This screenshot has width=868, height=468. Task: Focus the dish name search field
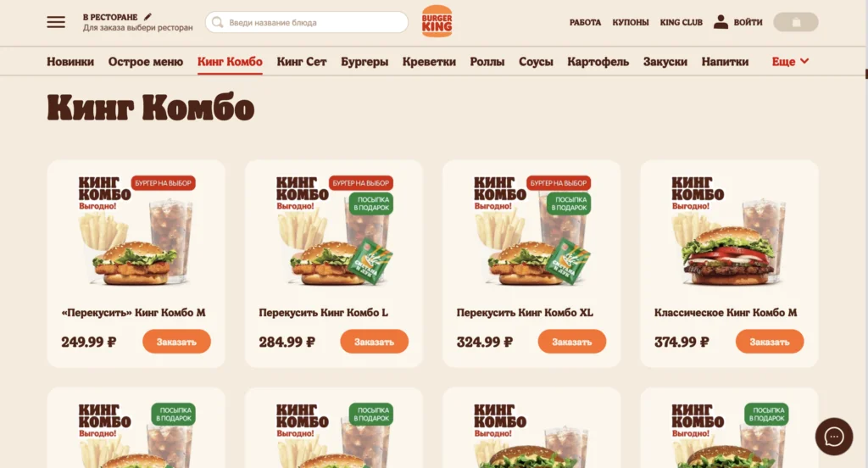307,22
